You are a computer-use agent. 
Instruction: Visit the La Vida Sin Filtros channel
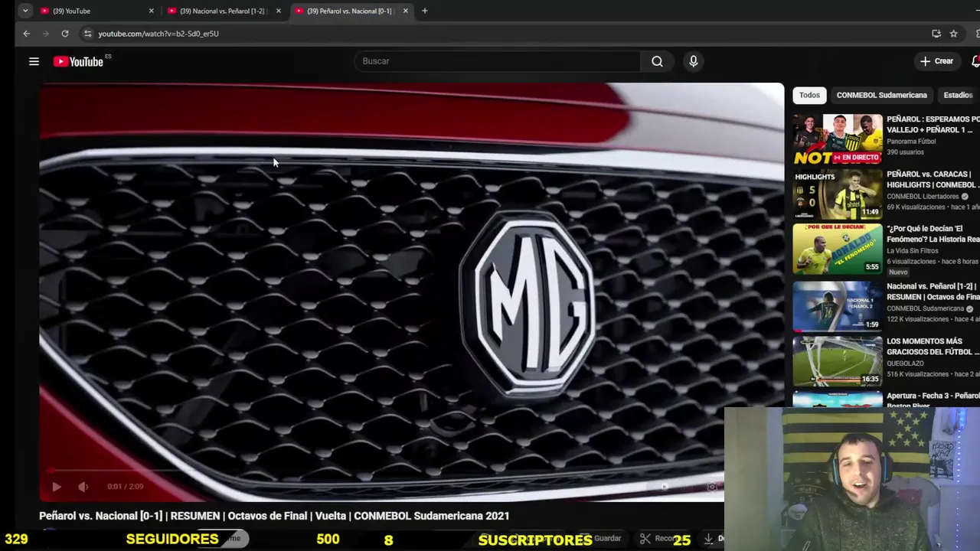point(912,251)
